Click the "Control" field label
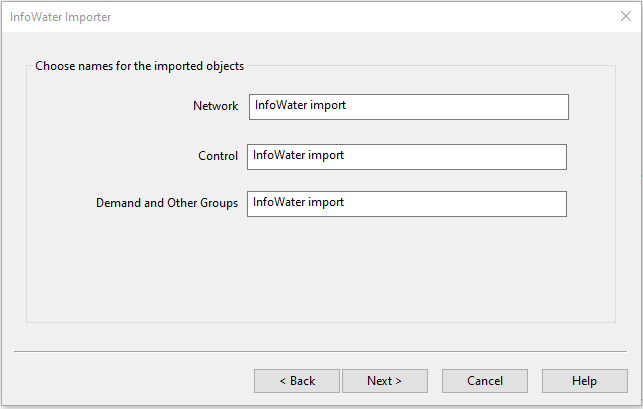 coord(218,156)
